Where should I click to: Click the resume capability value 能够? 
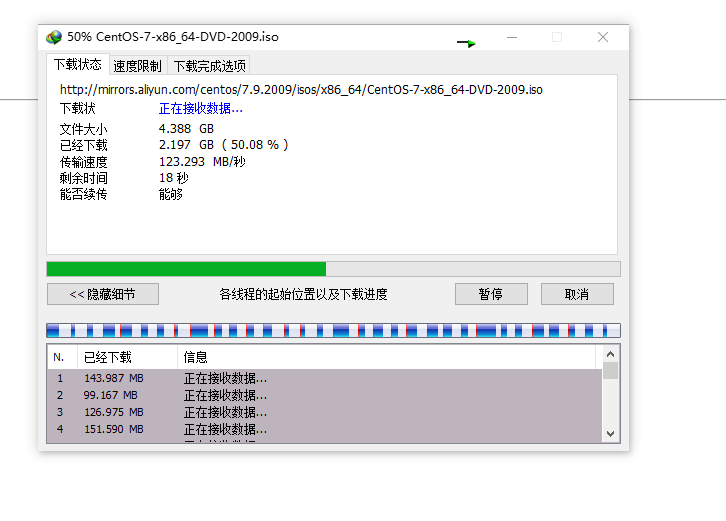pos(171,194)
